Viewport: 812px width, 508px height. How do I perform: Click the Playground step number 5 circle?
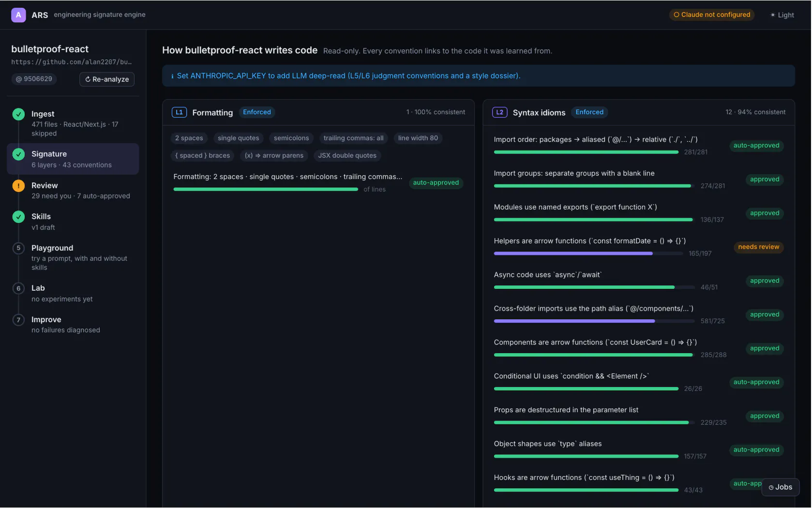[18, 248]
